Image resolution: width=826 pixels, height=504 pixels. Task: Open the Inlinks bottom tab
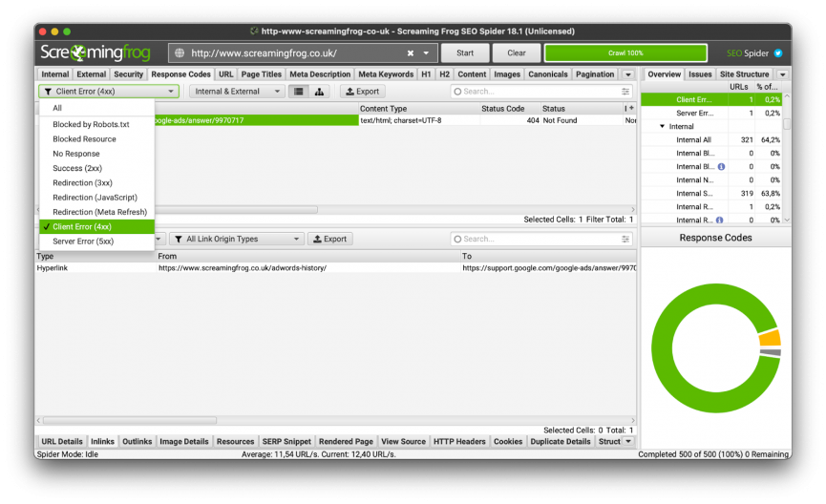tap(102, 441)
